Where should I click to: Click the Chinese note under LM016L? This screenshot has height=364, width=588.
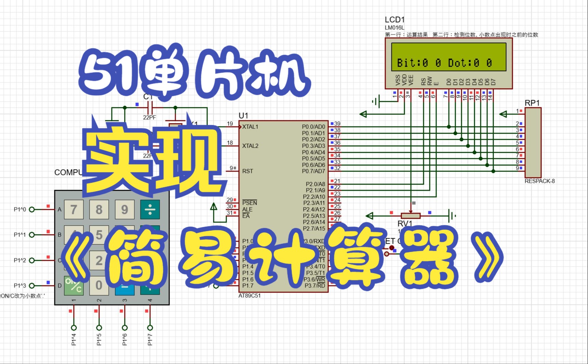pos(462,35)
